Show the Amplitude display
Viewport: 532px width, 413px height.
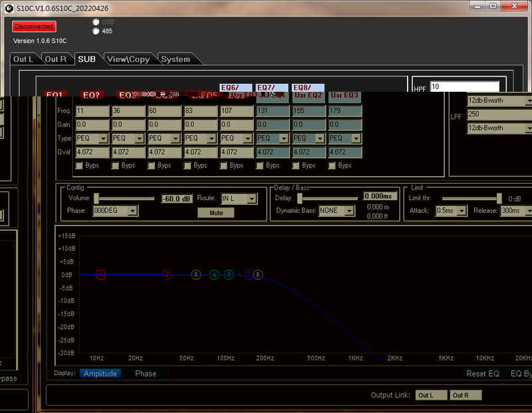[100, 374]
